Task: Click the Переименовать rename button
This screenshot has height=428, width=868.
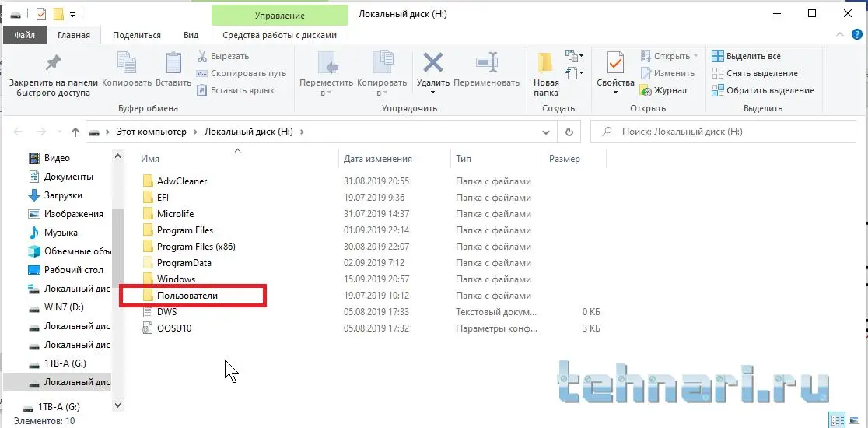Action: click(x=487, y=70)
